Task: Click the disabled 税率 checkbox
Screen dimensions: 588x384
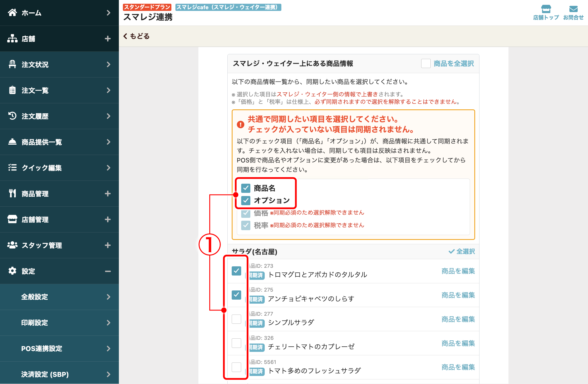Action: click(x=246, y=225)
